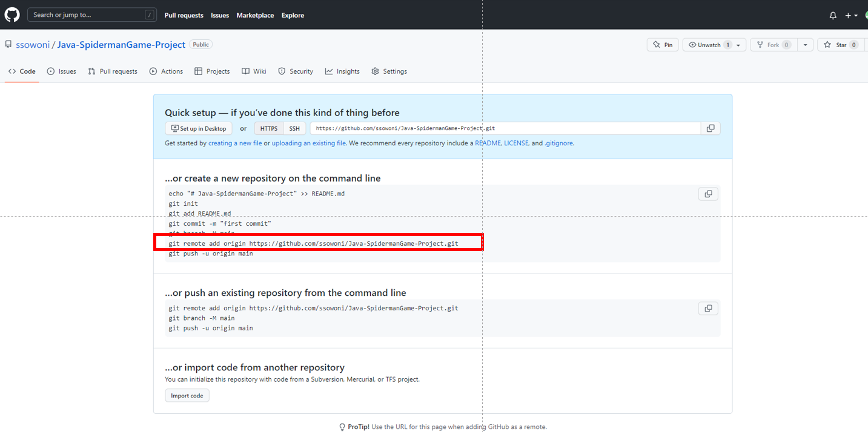This screenshot has width=868, height=432.
Task: Click the echo README.md command line
Action: click(x=257, y=194)
